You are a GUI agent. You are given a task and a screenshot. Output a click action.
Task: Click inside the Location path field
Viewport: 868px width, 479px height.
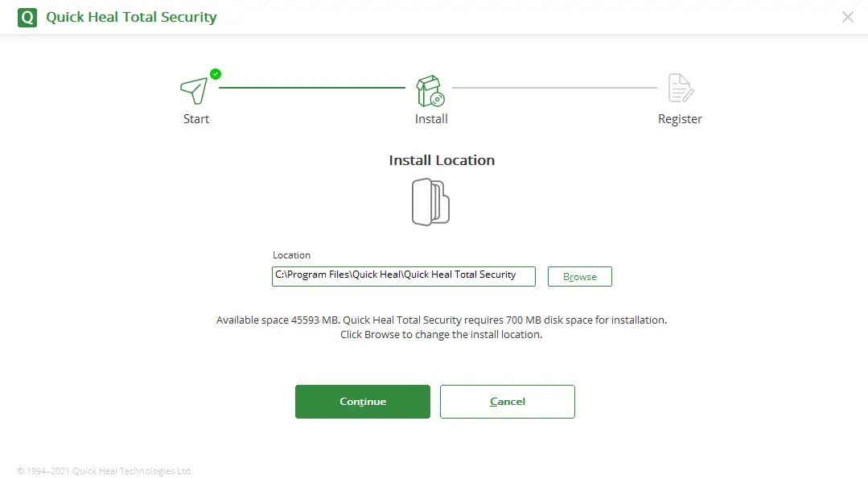pos(403,276)
